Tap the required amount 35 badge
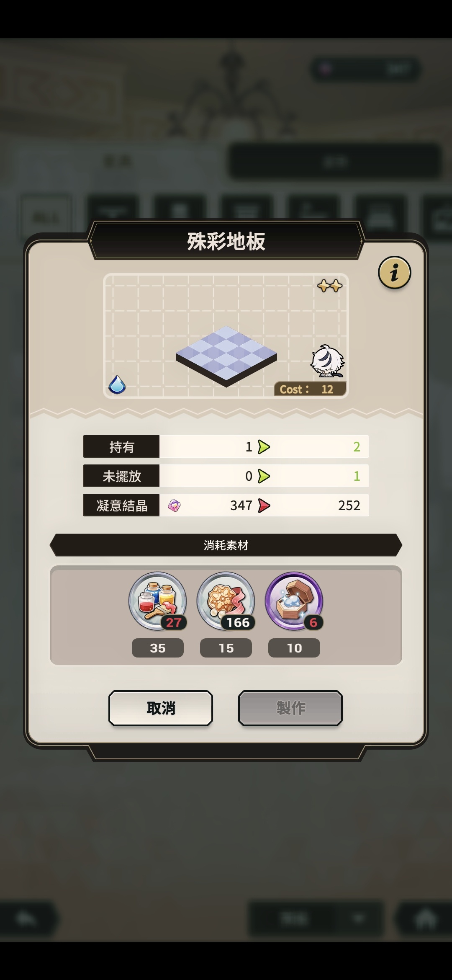The height and width of the screenshot is (980, 452). 158,648
